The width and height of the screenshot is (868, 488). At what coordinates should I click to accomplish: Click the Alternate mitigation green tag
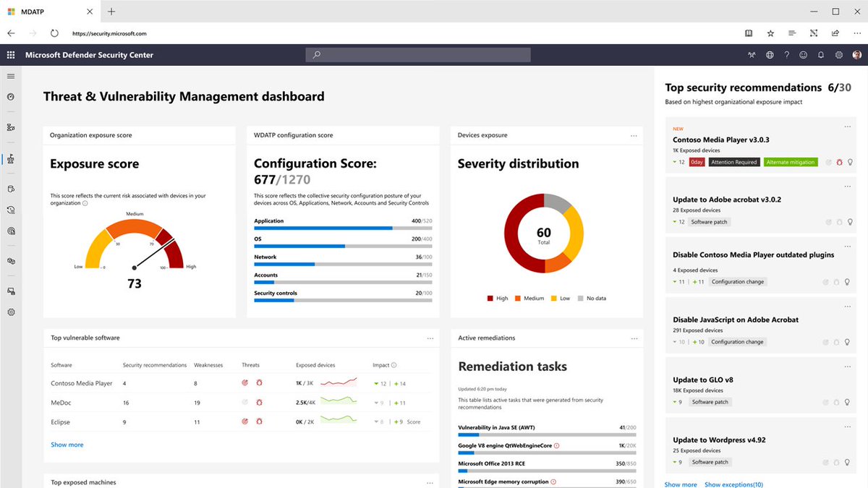[791, 163]
